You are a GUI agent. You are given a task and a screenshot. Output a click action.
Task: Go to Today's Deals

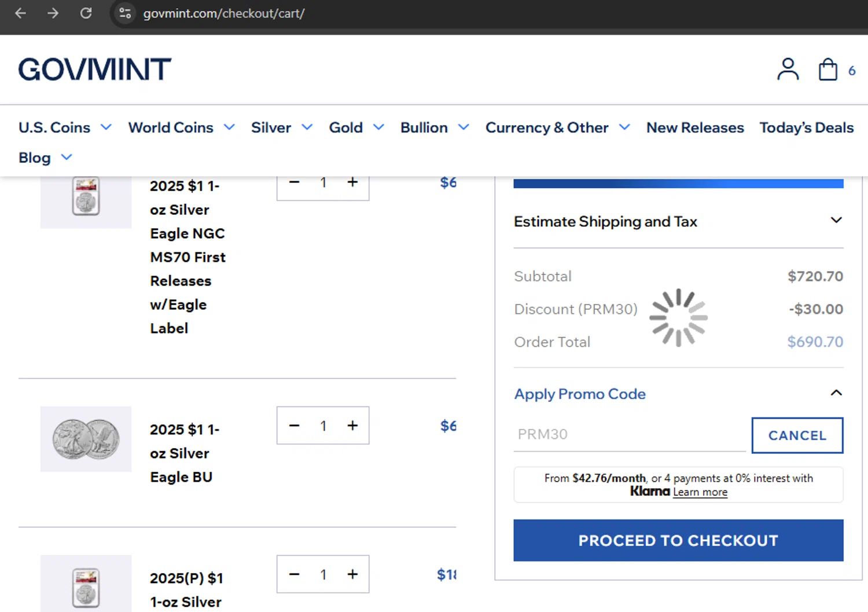point(807,127)
